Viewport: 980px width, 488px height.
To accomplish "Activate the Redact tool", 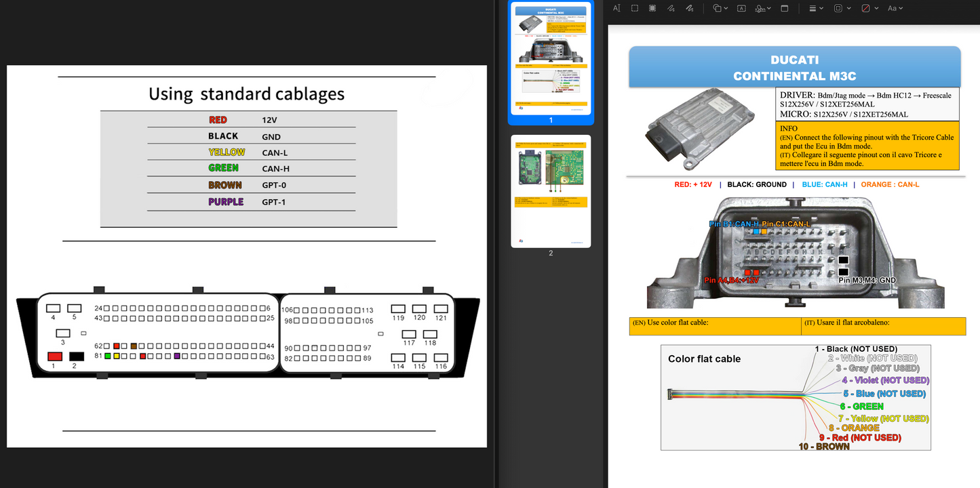I will pyautogui.click(x=652, y=8).
